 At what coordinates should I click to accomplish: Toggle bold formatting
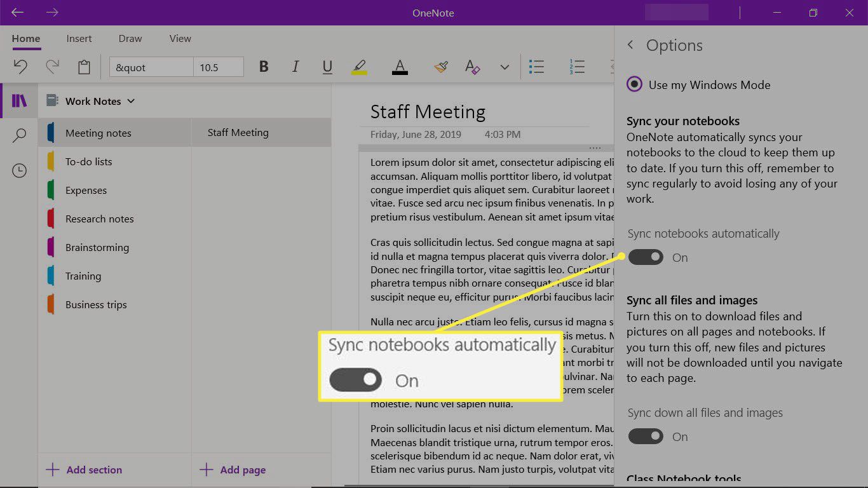[x=264, y=67]
